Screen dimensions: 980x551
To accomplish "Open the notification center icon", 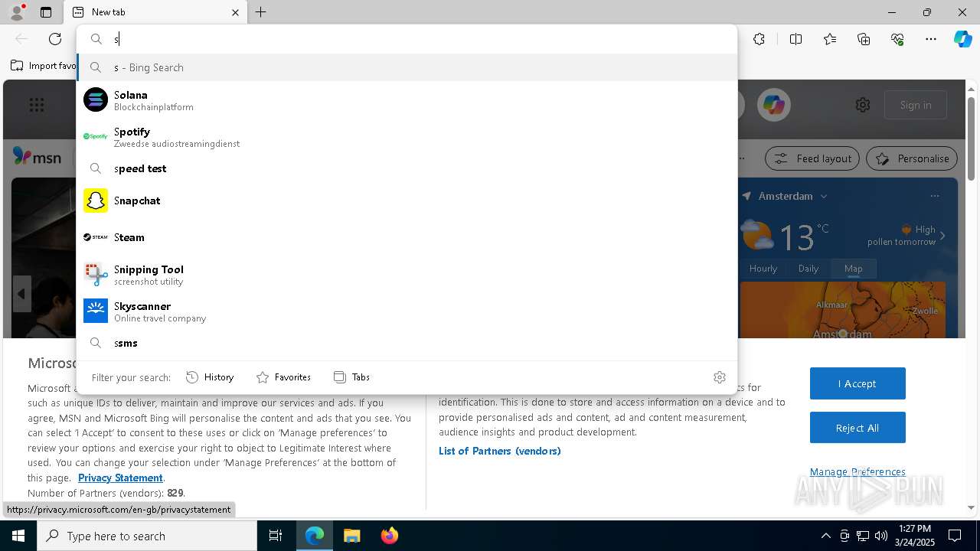I will point(955,536).
